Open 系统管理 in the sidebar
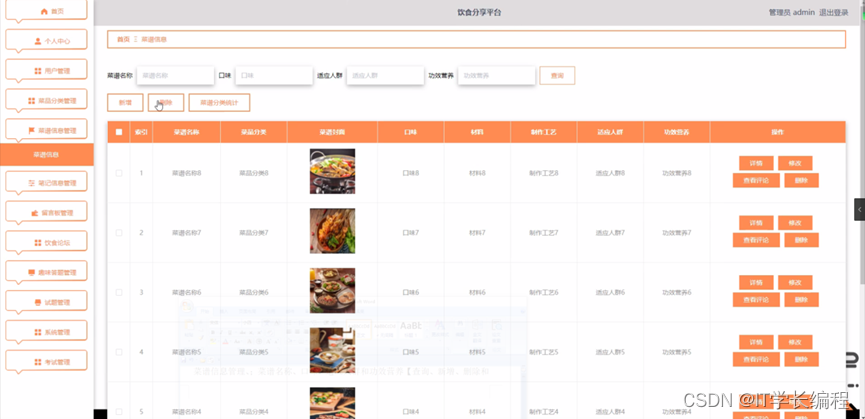This screenshot has width=865, height=419. [46, 332]
